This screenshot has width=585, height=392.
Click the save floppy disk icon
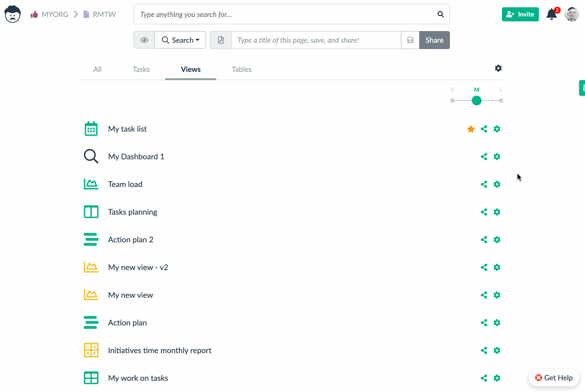click(410, 40)
